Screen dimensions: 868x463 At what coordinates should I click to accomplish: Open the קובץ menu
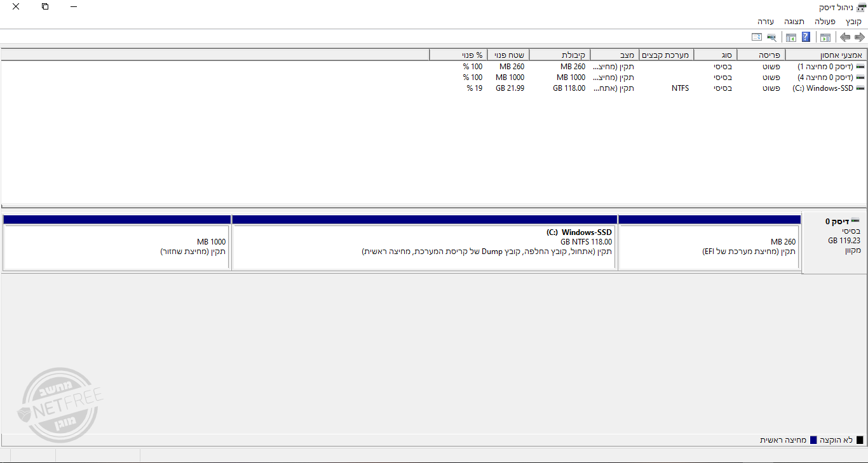853,22
